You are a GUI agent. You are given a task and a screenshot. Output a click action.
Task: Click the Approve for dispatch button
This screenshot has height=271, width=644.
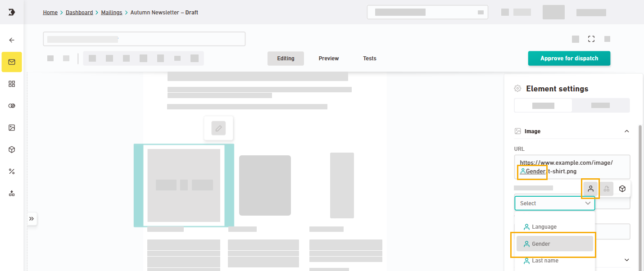pos(569,59)
